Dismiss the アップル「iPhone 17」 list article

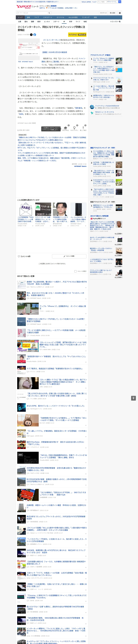[x=86, y=314]
